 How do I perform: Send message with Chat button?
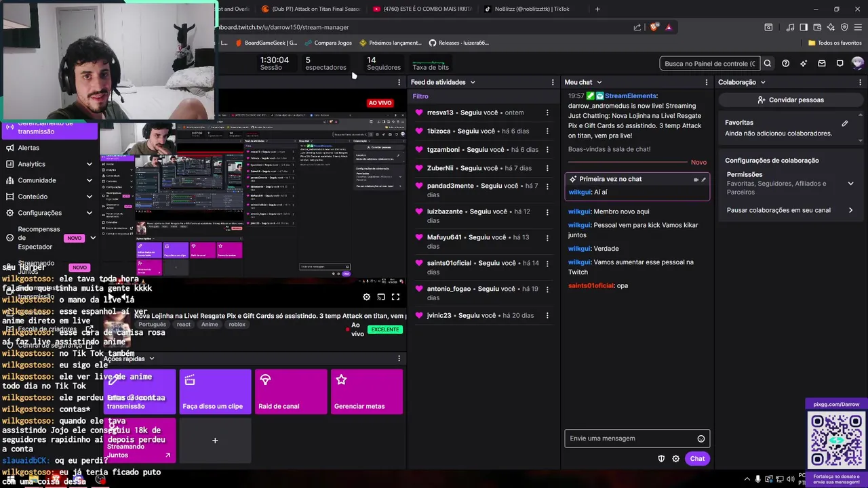[x=697, y=459]
